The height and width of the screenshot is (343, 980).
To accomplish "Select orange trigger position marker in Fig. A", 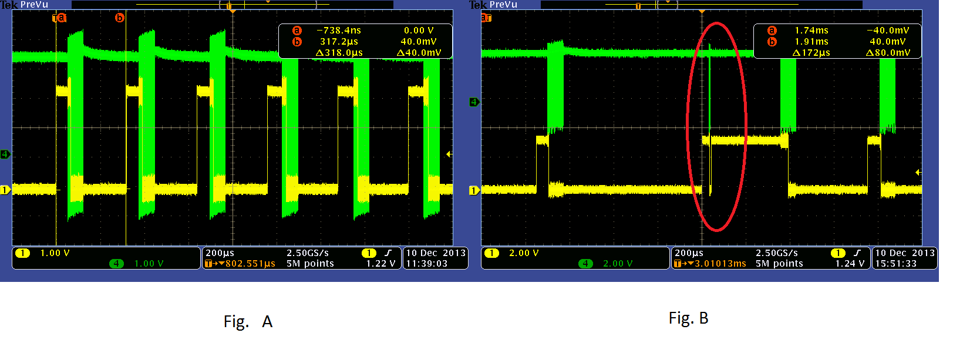I will (x=233, y=11).
